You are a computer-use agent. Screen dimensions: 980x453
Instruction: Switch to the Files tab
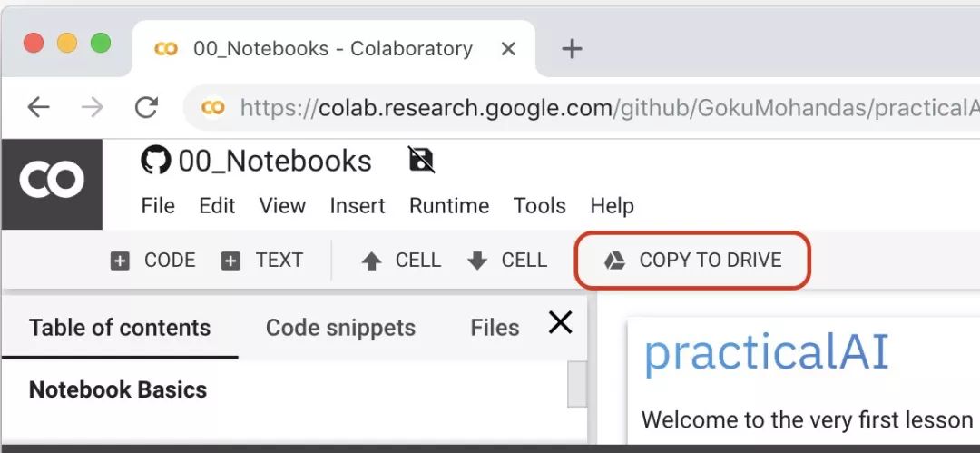[495, 328]
